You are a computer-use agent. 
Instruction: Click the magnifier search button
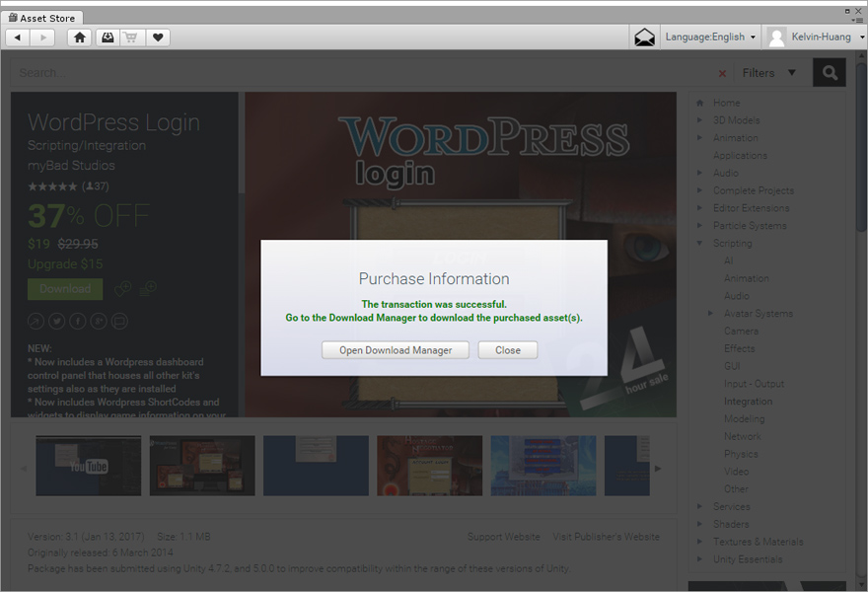tap(830, 73)
